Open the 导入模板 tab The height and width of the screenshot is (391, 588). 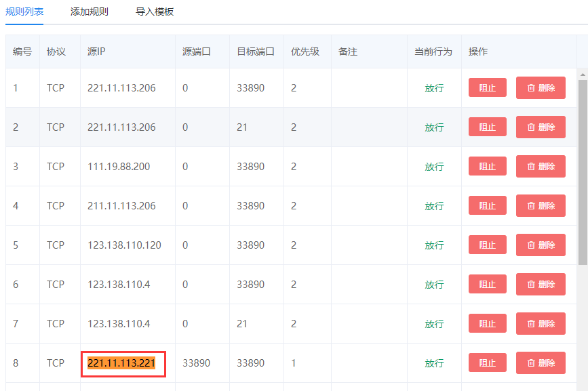155,12
